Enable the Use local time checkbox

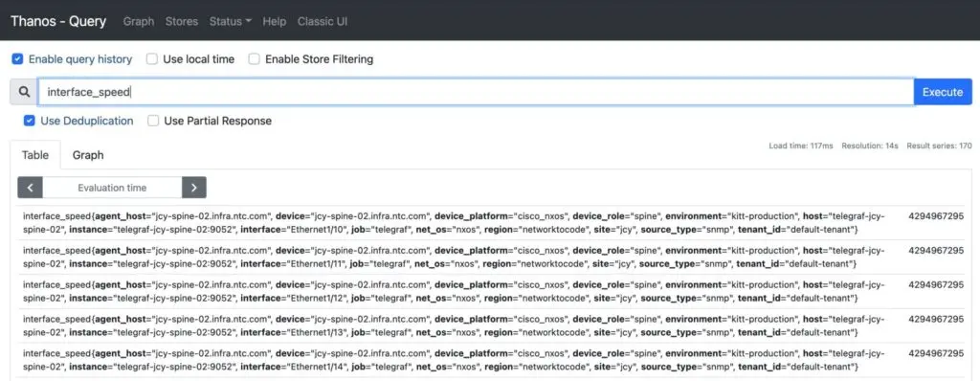[152, 59]
